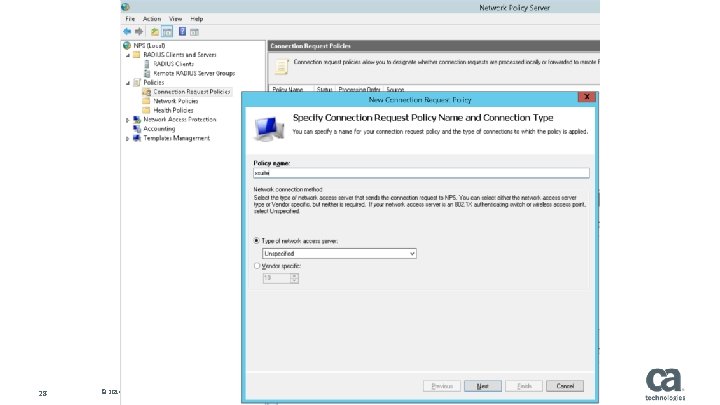Open the View menu
The height and width of the screenshot is (405, 720).
click(175, 19)
